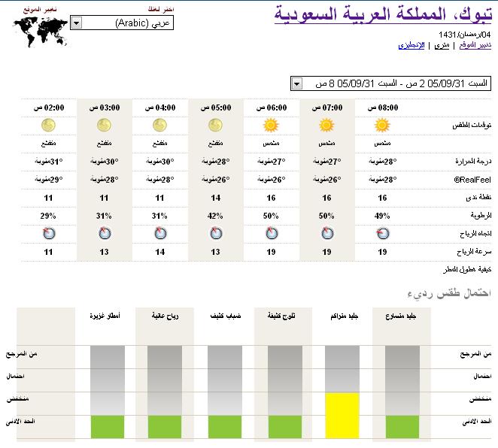
Task: Click the green bar for ثلوج كثيفة
Action: click(x=285, y=427)
